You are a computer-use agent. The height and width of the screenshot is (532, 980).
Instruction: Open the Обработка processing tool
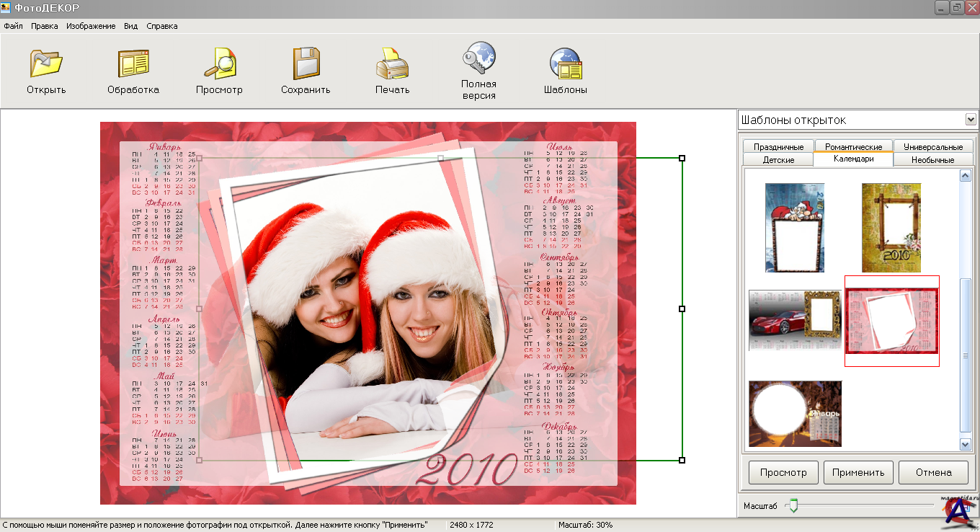pos(133,64)
